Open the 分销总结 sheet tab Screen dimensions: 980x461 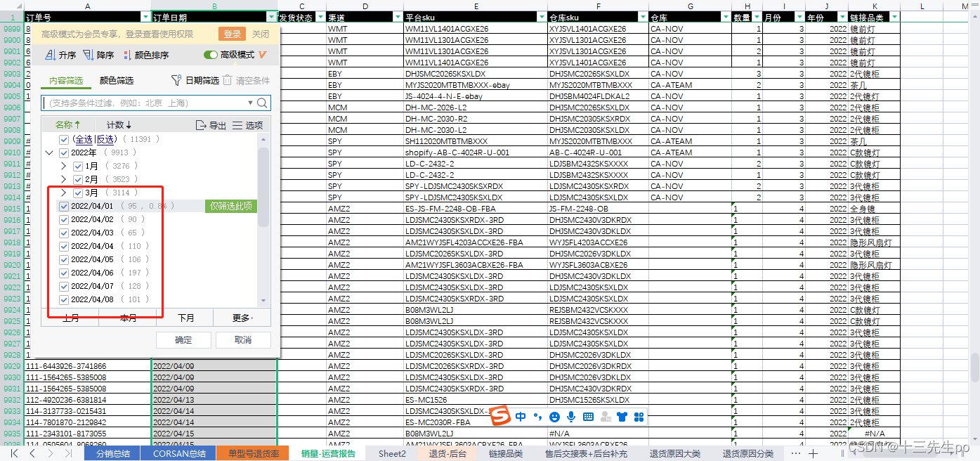[112, 454]
